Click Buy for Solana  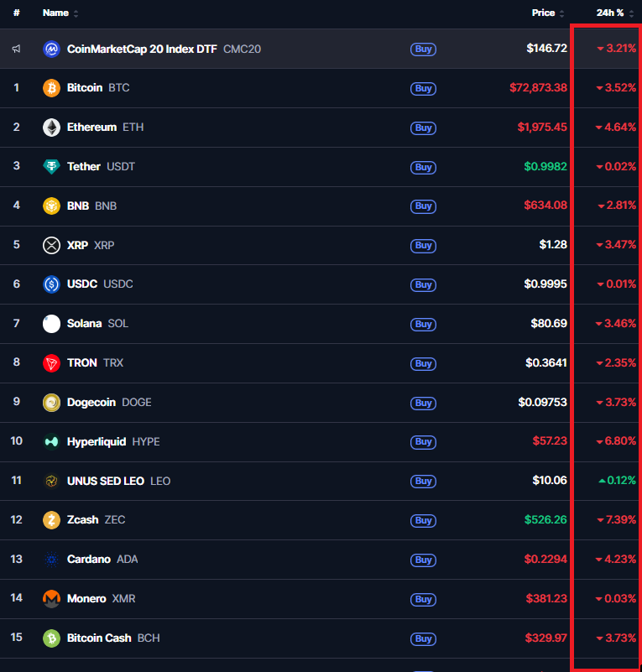424,325
